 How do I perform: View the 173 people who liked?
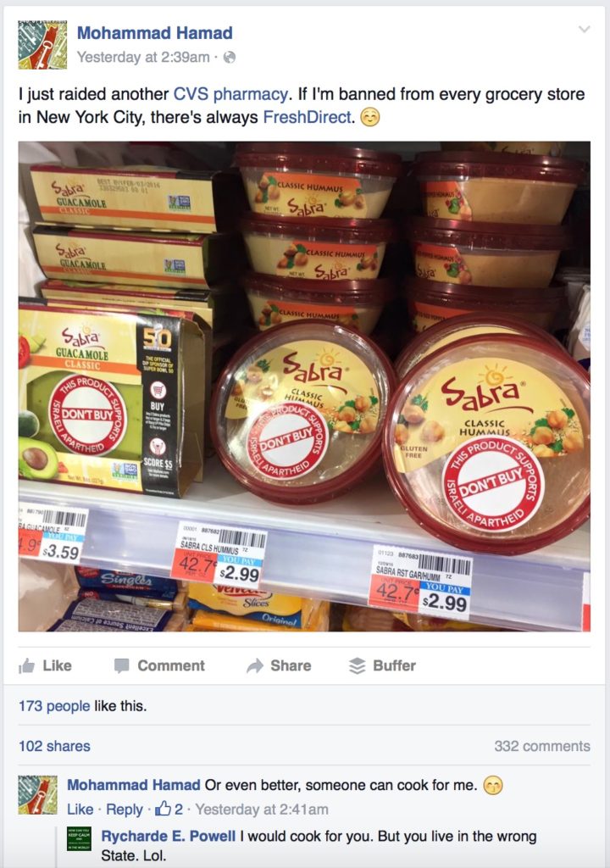[x=54, y=706]
